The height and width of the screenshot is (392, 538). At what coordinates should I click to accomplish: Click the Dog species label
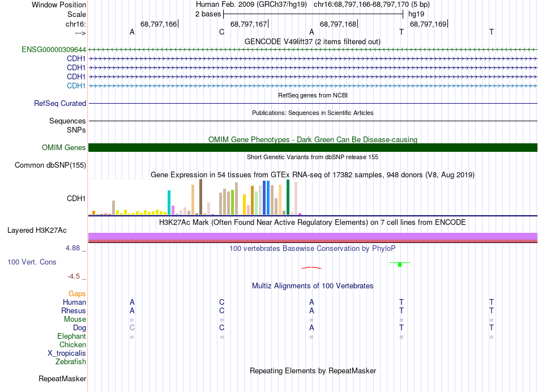[79, 328]
